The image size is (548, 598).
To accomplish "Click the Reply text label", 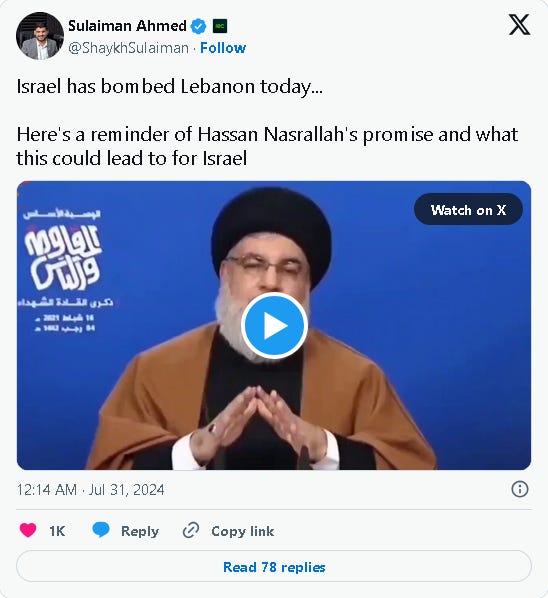I will pos(140,531).
